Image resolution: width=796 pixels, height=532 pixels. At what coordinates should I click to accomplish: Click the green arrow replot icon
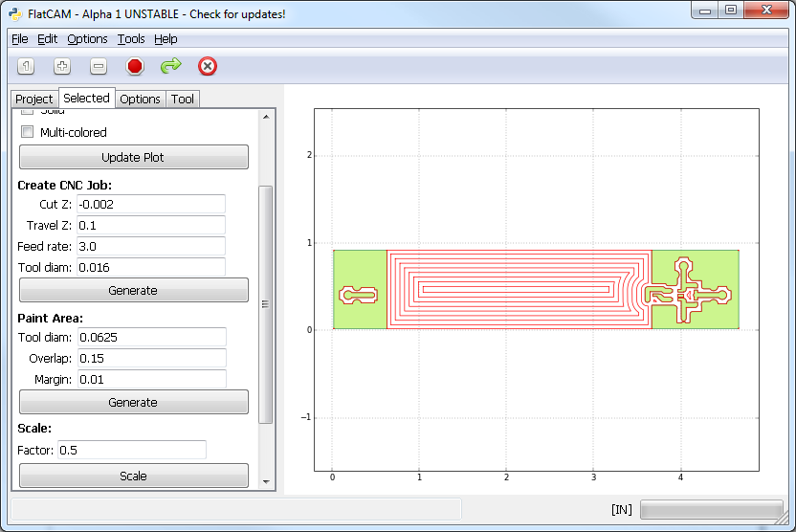(x=170, y=66)
